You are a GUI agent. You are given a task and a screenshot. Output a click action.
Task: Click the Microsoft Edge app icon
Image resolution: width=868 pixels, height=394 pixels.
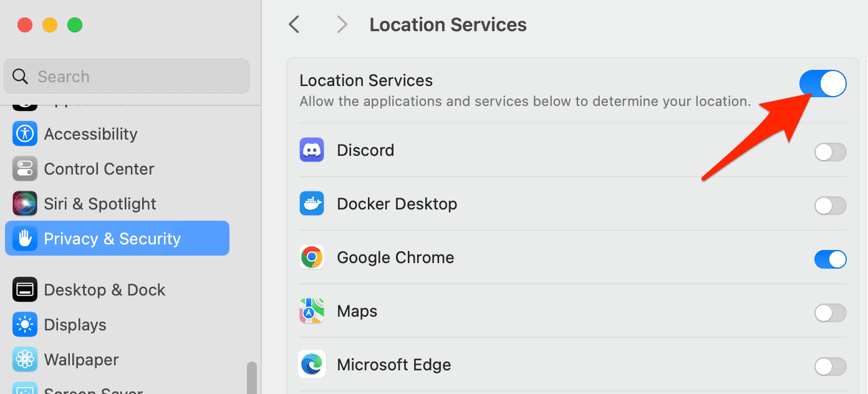(312, 365)
